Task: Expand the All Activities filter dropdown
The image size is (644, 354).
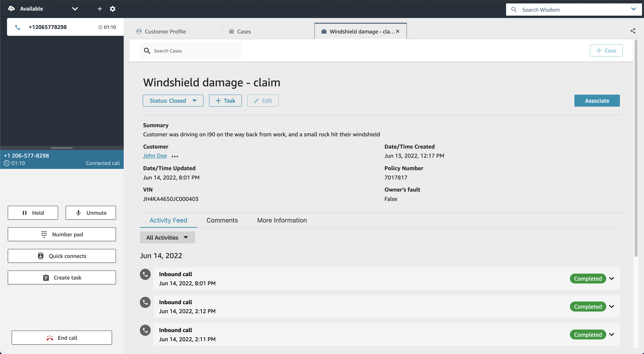Action: coord(167,237)
